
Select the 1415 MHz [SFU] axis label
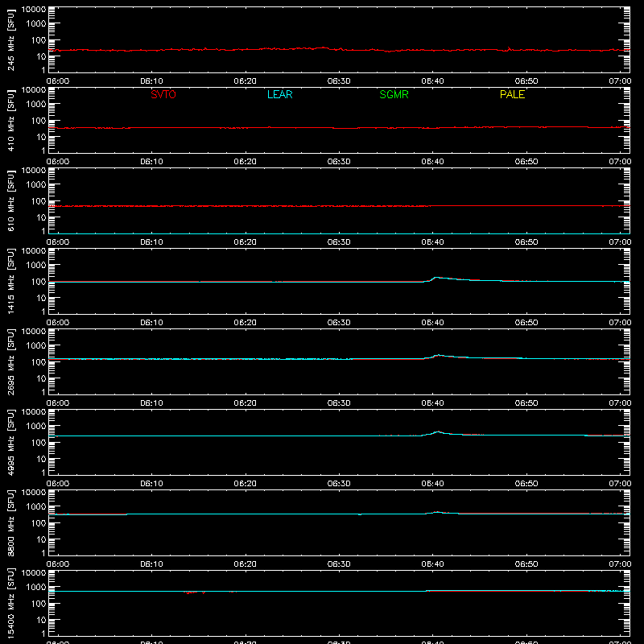pos(11,281)
